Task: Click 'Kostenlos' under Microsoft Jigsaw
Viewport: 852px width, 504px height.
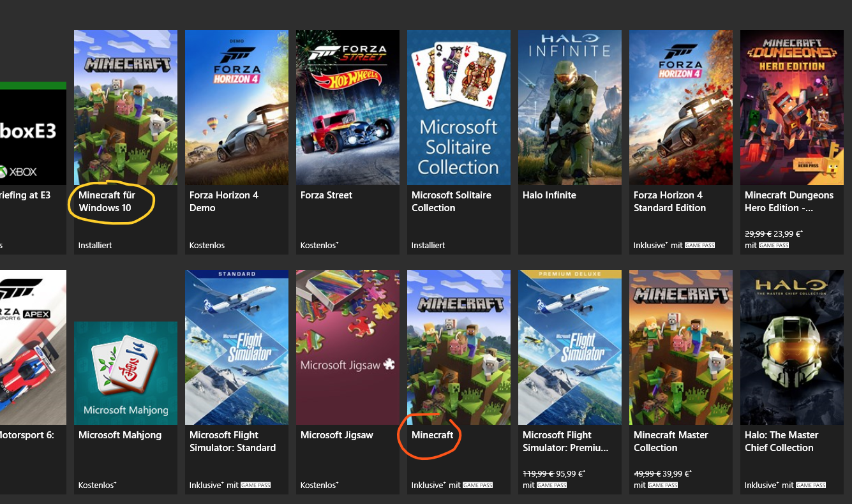Action: coord(320,485)
